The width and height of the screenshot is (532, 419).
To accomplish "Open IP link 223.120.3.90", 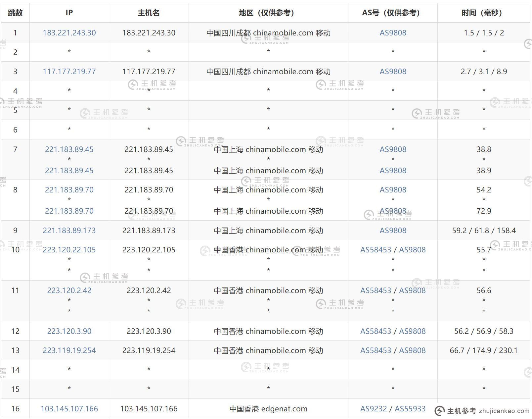I will tap(69, 331).
